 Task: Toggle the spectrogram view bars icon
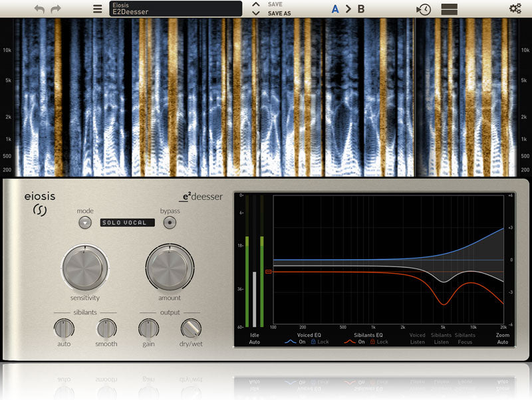[450, 9]
